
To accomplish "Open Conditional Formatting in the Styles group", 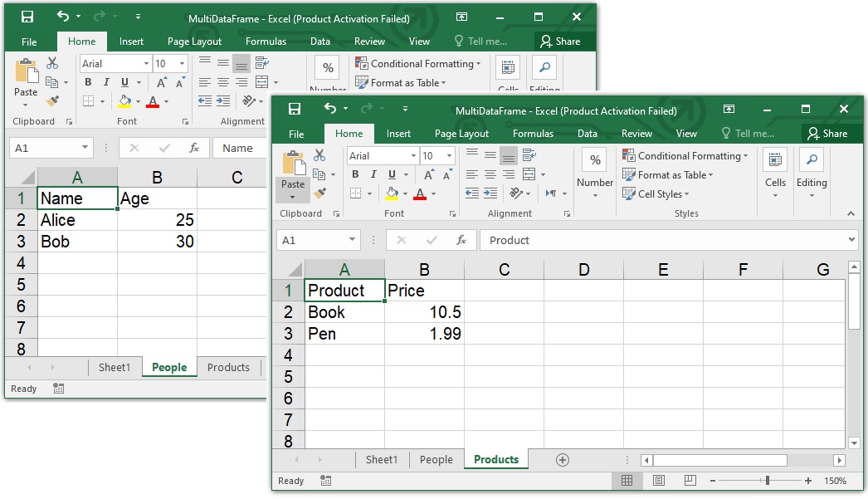I will pos(685,155).
